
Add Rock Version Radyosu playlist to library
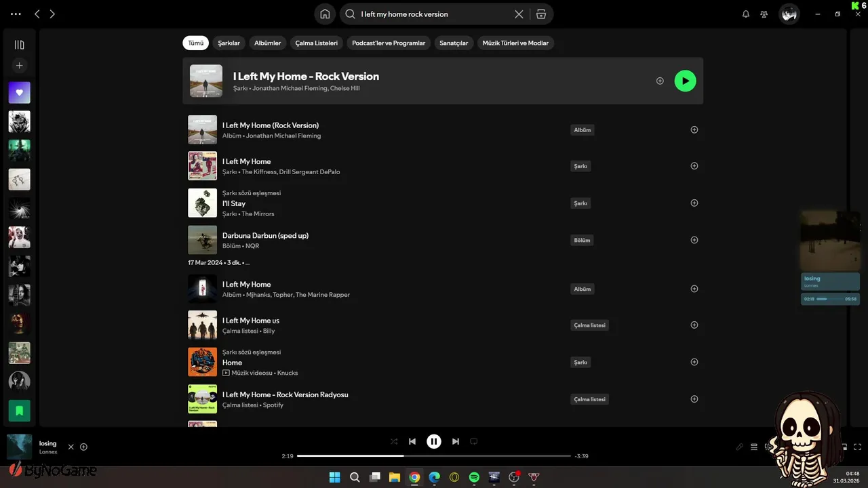point(694,399)
